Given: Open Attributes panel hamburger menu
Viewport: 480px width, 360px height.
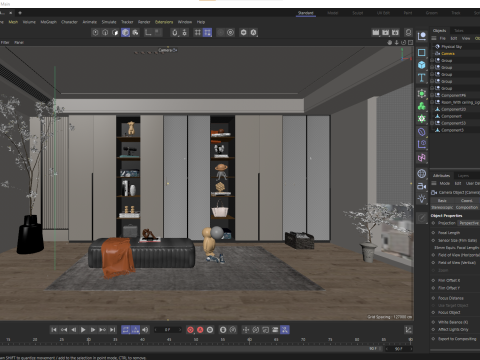Looking at the screenshot, I should point(434,183).
